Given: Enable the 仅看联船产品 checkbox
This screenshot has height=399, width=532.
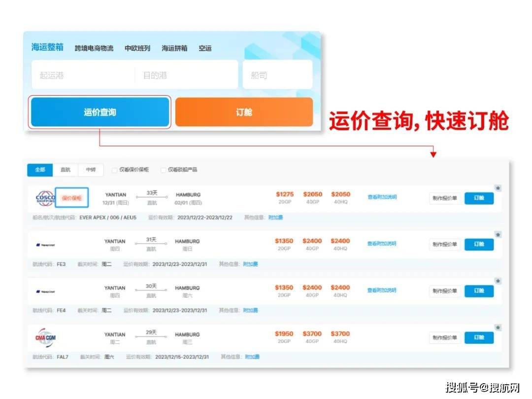Looking at the screenshot, I should pyautogui.click(x=163, y=170).
